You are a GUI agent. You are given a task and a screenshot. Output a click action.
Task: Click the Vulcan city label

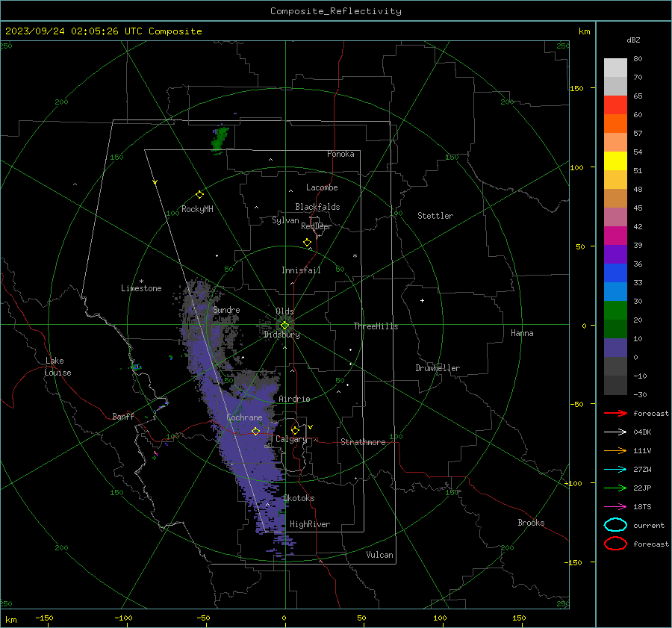(380, 555)
